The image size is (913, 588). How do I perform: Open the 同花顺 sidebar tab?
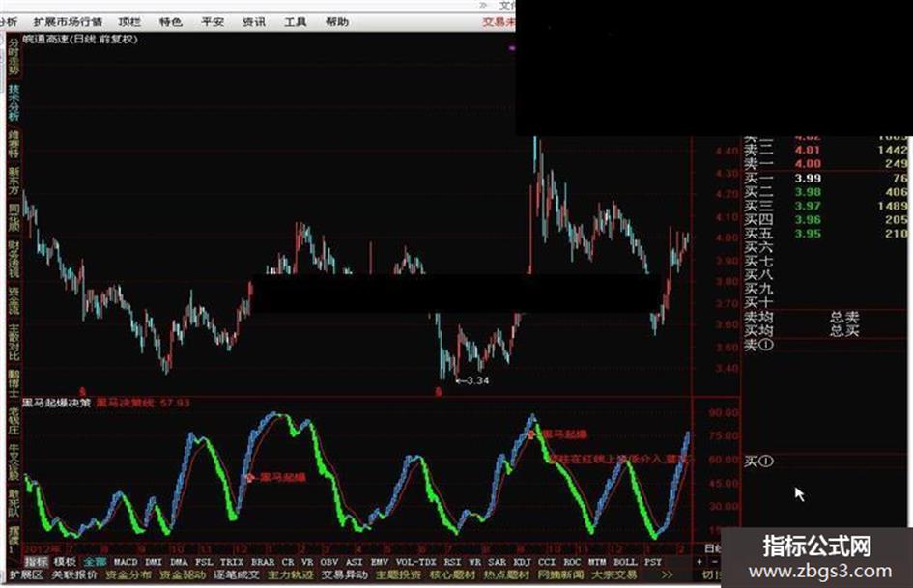click(x=14, y=216)
